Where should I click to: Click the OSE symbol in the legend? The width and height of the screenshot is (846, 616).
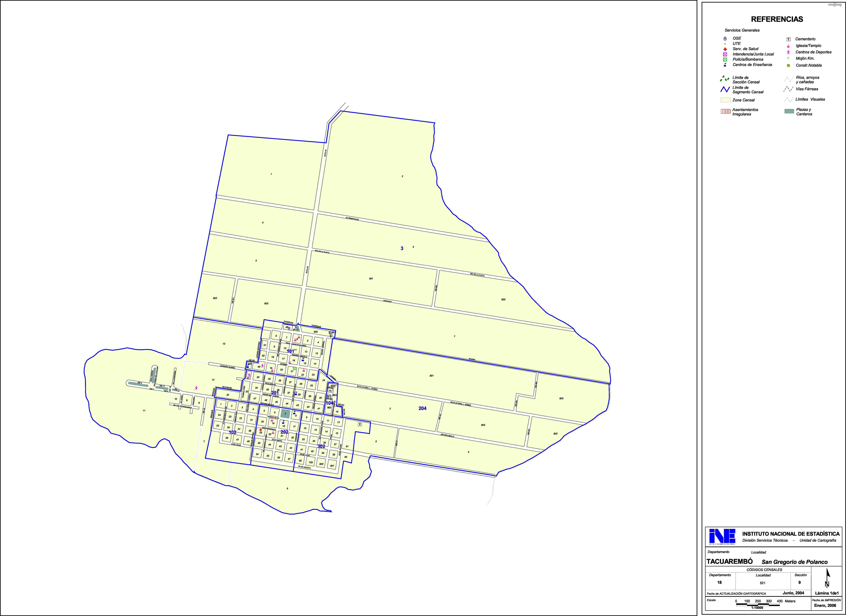(725, 38)
